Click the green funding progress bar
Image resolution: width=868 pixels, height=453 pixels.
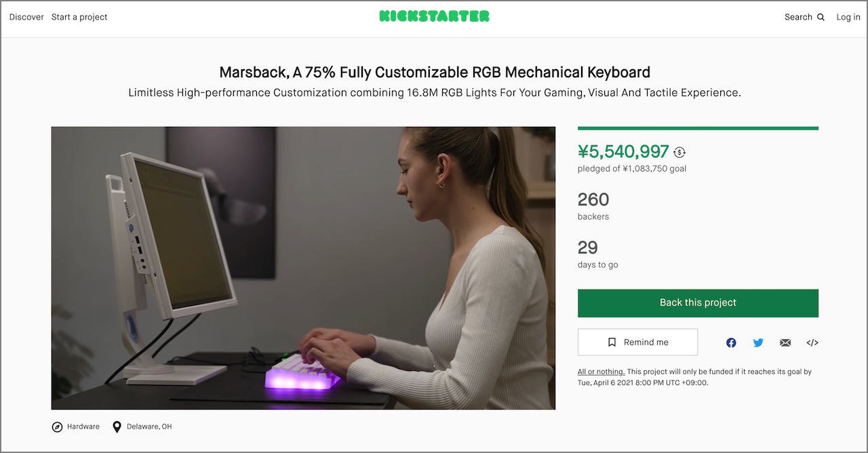[x=698, y=128]
